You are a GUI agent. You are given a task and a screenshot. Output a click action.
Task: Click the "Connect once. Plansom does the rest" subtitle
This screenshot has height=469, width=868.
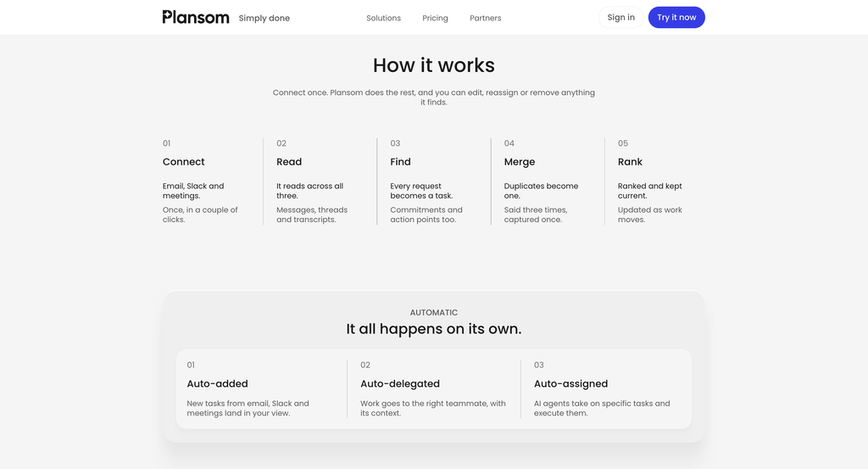[x=433, y=97]
